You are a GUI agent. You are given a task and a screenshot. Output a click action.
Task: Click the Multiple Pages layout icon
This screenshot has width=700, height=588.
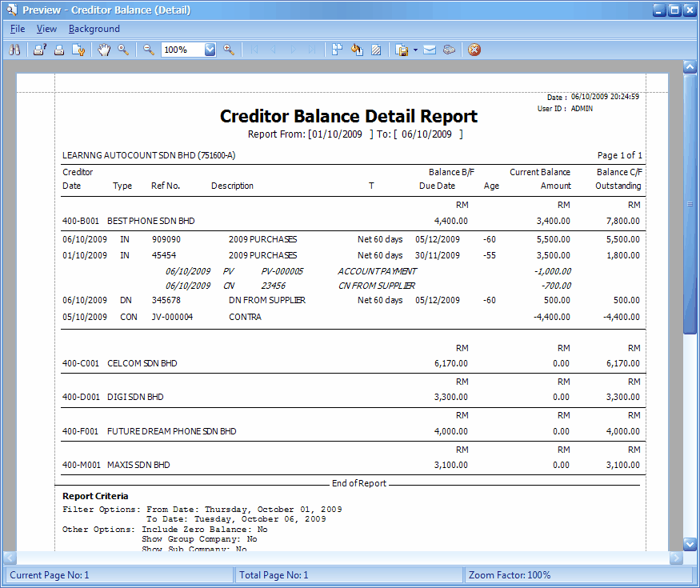coord(338,50)
